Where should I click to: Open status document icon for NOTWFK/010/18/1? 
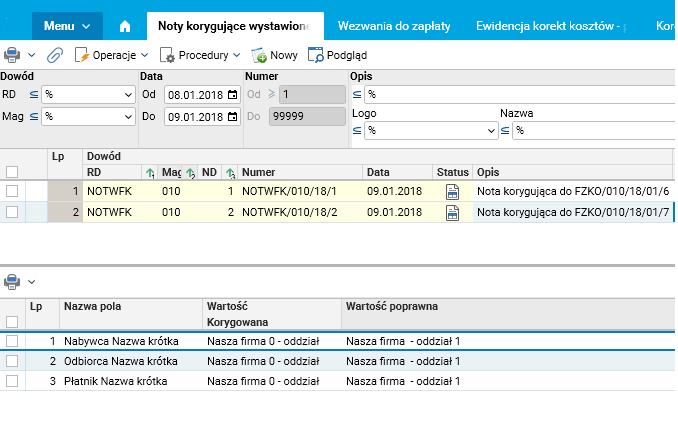click(452, 190)
